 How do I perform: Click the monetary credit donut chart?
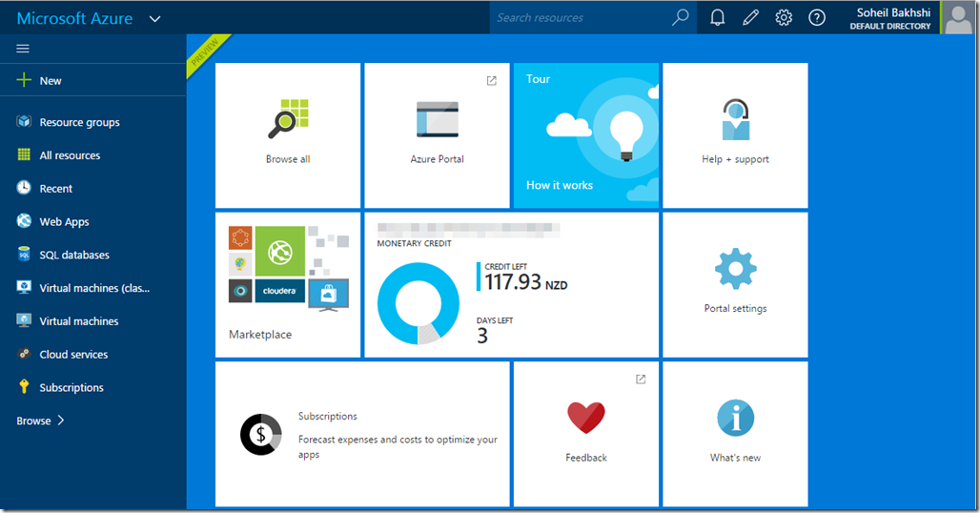(x=419, y=303)
